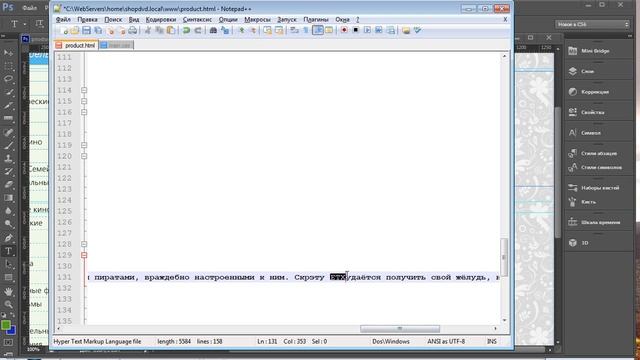Click the Paste clipboard toolbar icon
640x360 pixels.
pyautogui.click(x=171, y=30)
